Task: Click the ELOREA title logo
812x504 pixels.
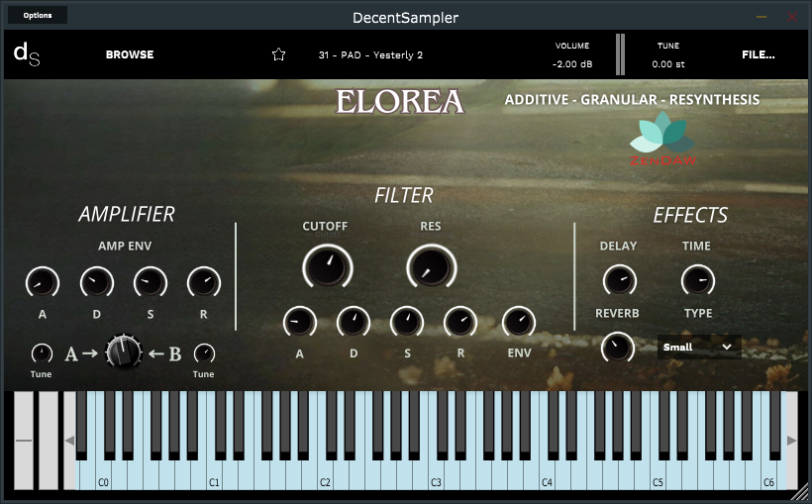Action: (400, 102)
